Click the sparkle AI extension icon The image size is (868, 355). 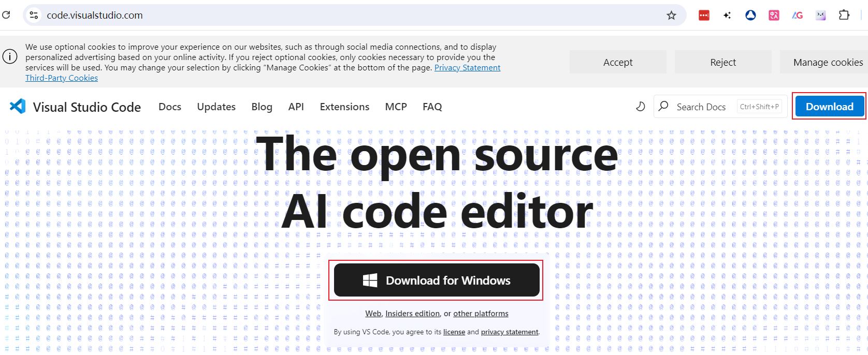tap(727, 16)
